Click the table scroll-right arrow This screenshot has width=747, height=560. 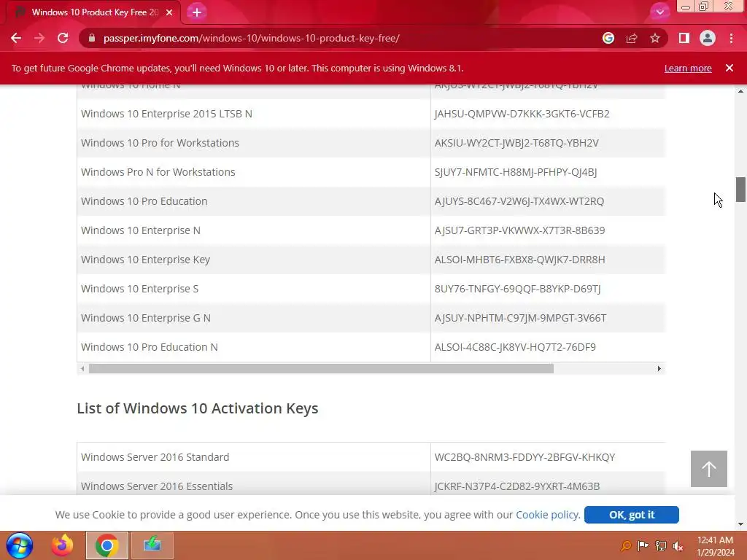point(659,368)
